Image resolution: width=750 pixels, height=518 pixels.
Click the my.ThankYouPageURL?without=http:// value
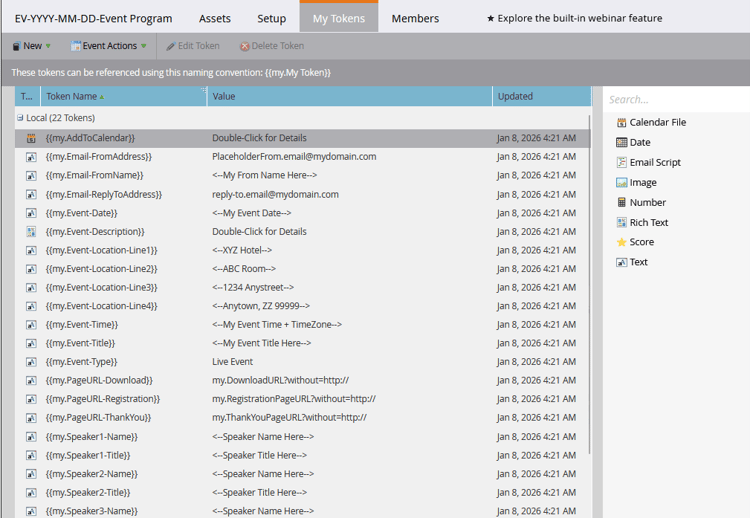tap(289, 418)
